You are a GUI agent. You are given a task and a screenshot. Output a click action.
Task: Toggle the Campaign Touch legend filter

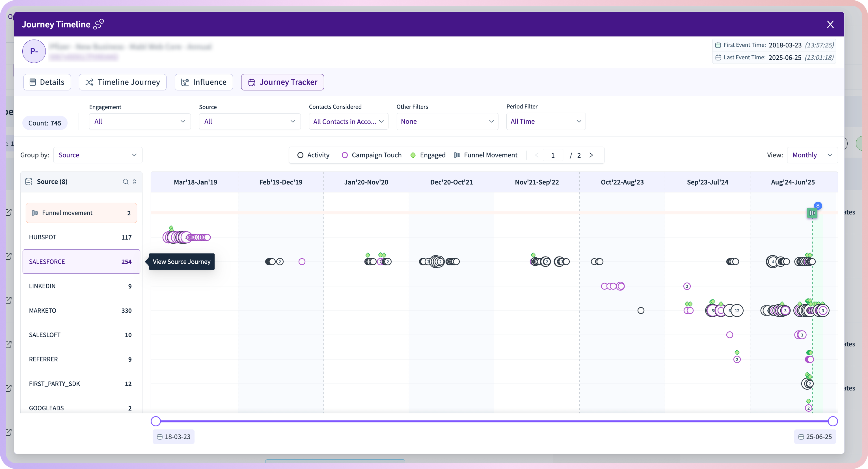(371, 155)
